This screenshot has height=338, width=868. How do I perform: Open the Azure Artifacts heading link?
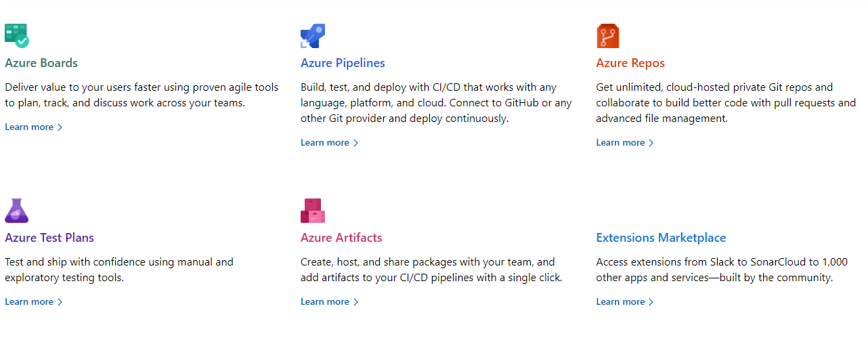coord(341,238)
